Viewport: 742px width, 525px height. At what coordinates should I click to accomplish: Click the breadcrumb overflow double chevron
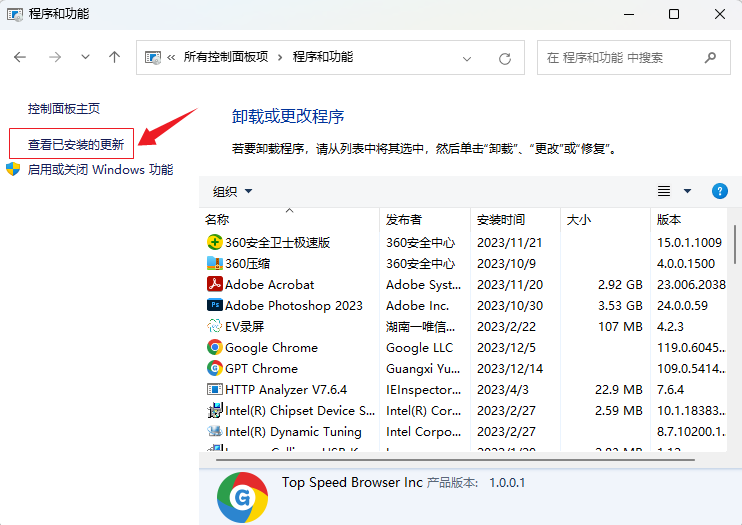[x=171, y=58]
